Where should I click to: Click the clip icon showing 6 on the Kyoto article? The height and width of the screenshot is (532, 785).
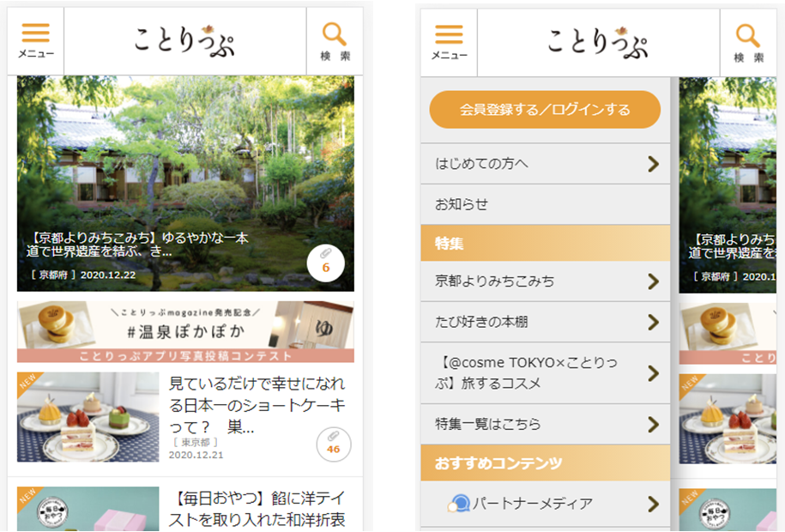coord(326,263)
